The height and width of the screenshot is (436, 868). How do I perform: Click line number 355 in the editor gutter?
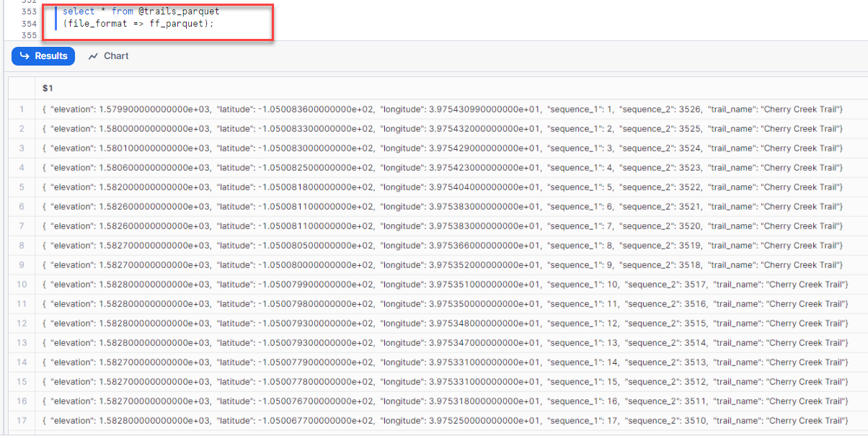pos(29,35)
